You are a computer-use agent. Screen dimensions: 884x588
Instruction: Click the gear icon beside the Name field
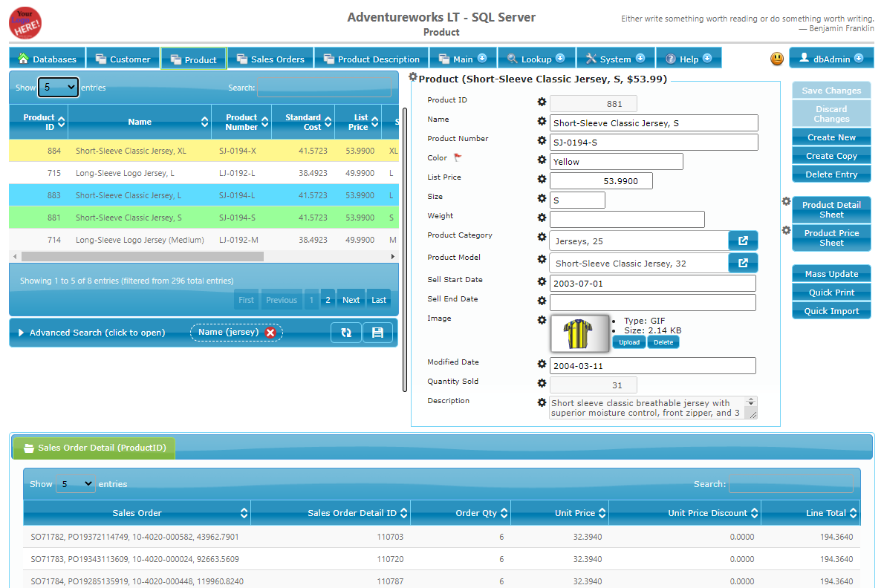[542, 121]
